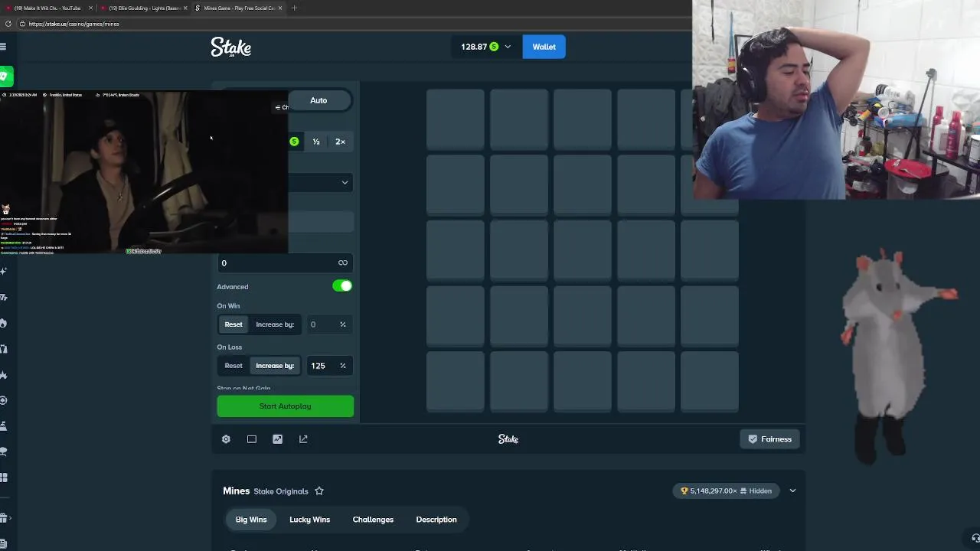The image size is (980, 551).
Task: Toggle the Advanced switch off
Action: click(x=342, y=286)
